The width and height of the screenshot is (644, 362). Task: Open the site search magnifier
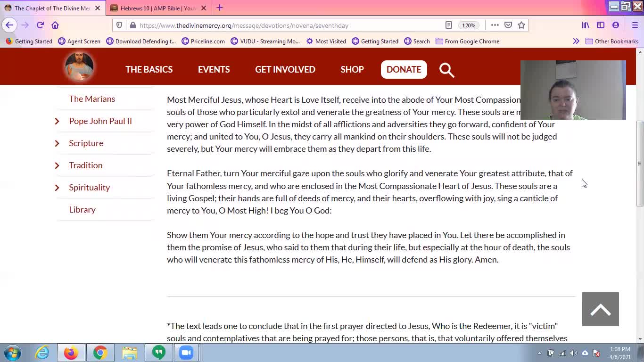click(446, 70)
